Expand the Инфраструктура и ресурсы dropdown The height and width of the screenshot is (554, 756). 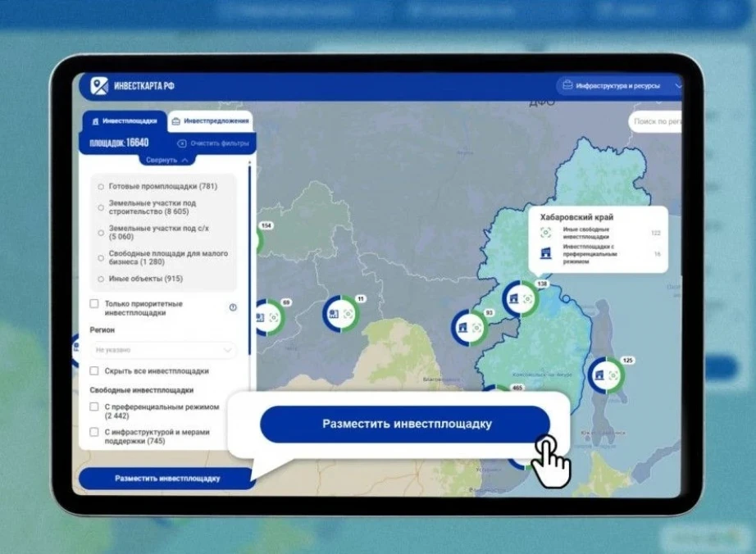coord(619,85)
